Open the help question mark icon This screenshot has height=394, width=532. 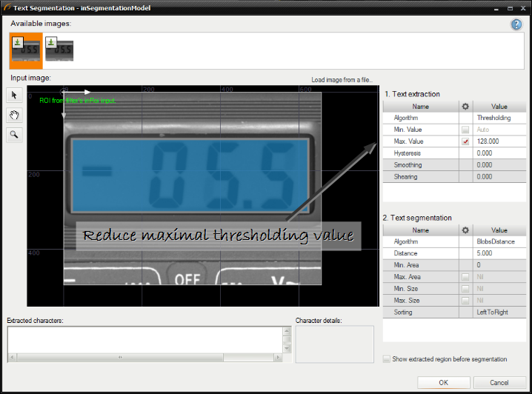pos(516,24)
